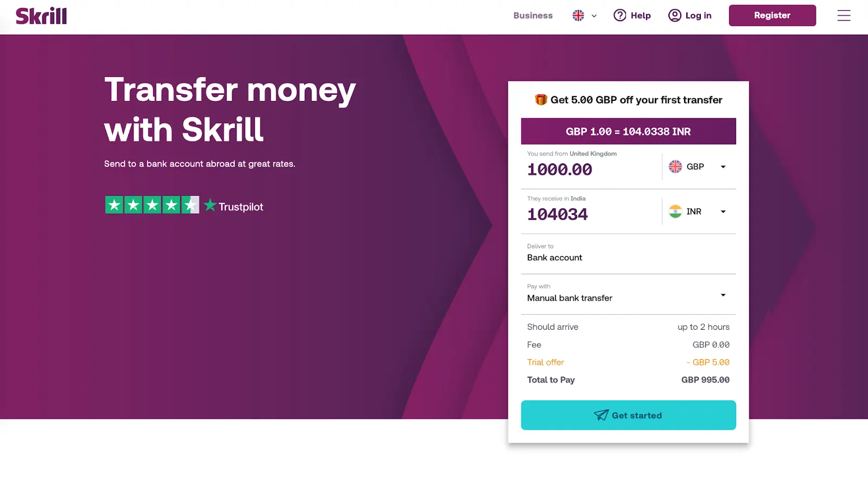Click the Trustpilot star rating
This screenshot has height=491, width=868.
[152, 205]
